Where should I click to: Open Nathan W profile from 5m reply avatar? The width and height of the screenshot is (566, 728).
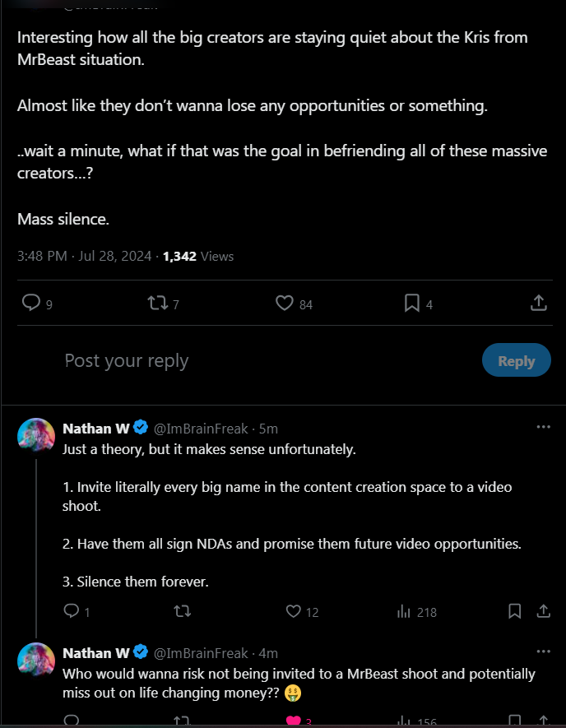pyautogui.click(x=36, y=435)
